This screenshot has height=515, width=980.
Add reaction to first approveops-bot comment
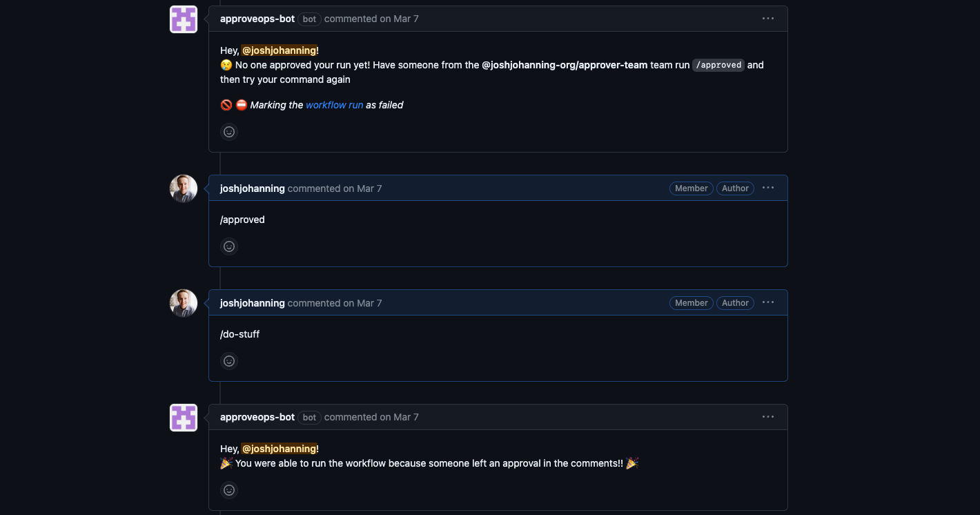coord(229,132)
